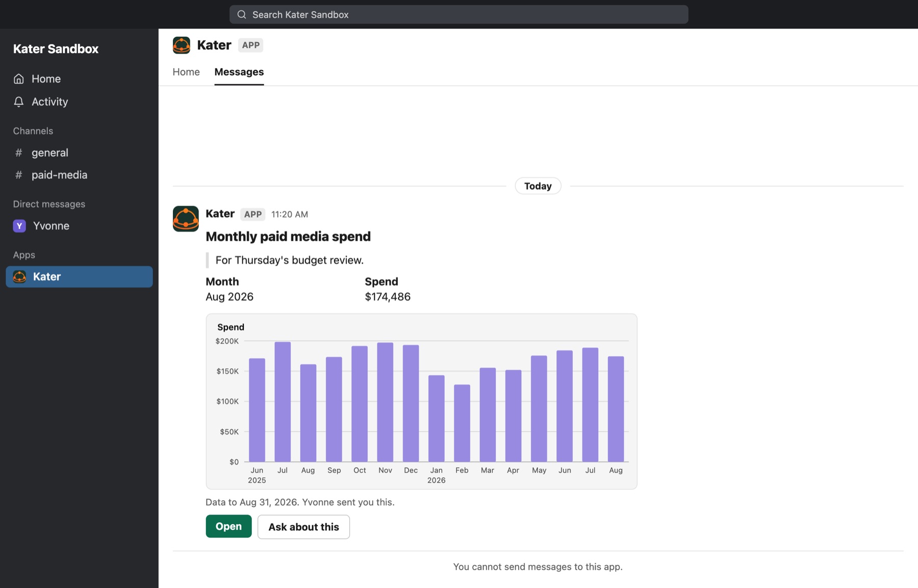918x588 pixels.
Task: Click the text 'For Thursday's budget review.'
Action: [290, 260]
